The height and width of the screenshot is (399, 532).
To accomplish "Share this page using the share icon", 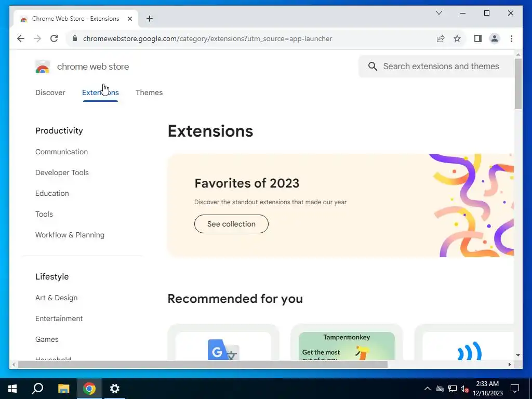I will 441,38.
